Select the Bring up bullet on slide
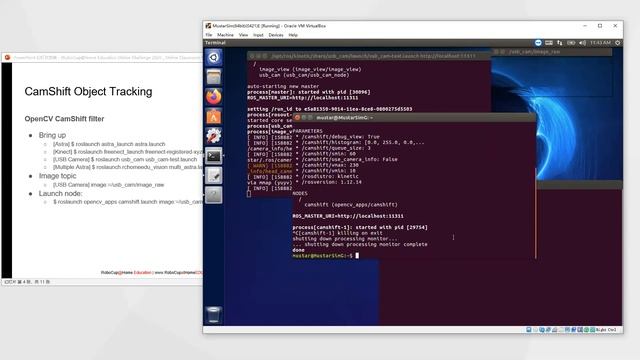This screenshot has height=360, width=640. [52, 135]
